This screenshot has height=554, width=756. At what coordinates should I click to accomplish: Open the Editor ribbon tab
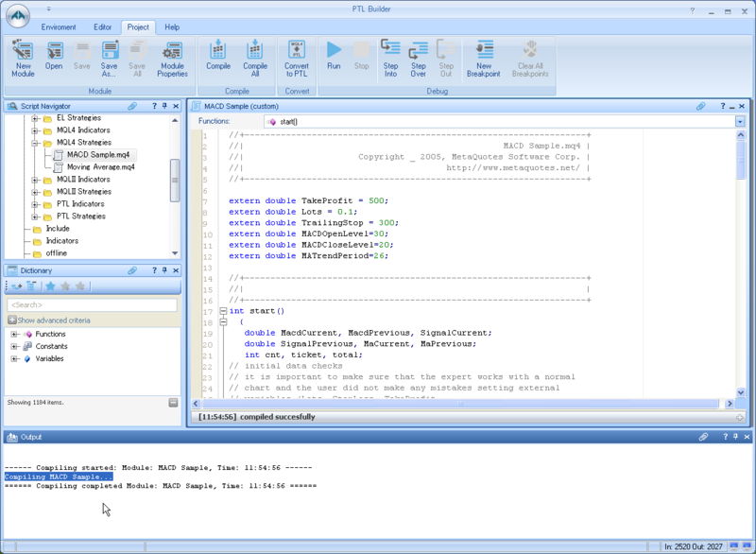pos(102,27)
